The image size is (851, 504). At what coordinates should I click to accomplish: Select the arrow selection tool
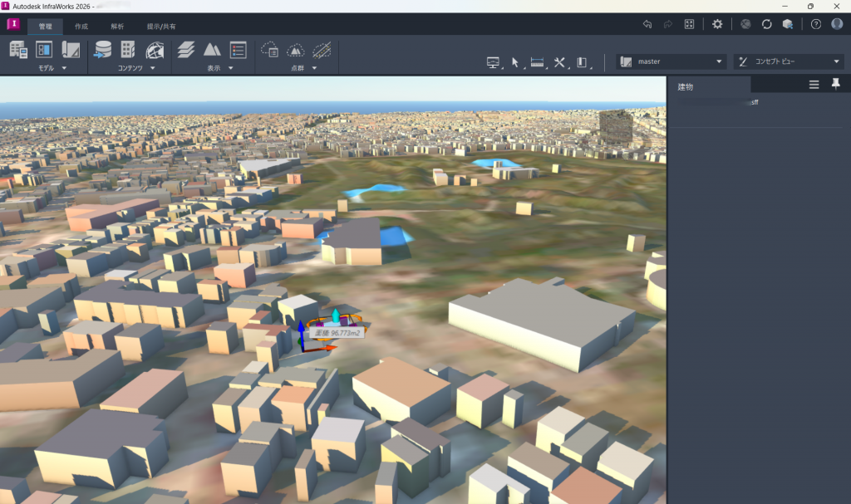tap(515, 62)
